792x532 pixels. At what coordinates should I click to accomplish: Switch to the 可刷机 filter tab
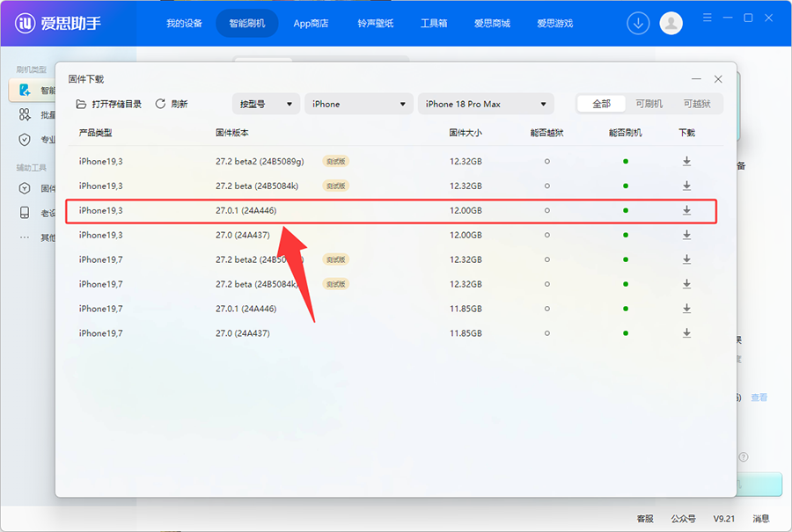(x=649, y=104)
